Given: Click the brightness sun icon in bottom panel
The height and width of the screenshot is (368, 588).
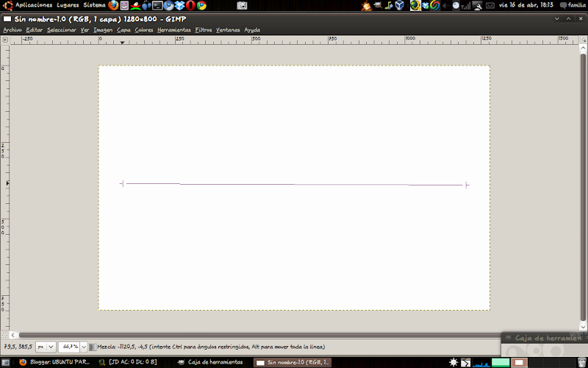Looking at the screenshot, I should (x=453, y=362).
